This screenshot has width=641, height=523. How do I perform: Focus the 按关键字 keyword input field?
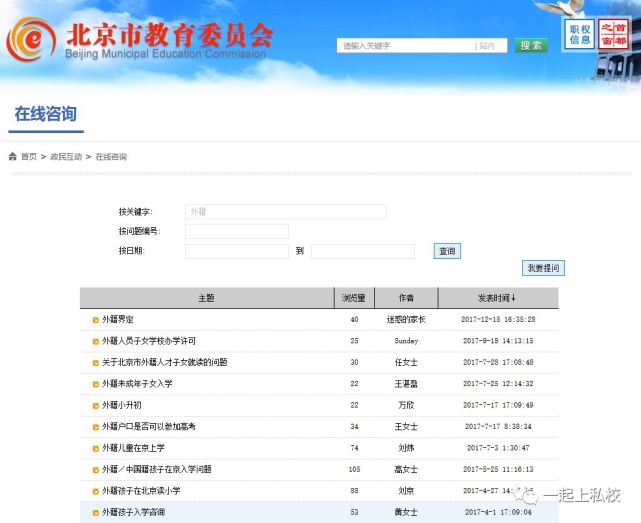pyautogui.click(x=285, y=212)
